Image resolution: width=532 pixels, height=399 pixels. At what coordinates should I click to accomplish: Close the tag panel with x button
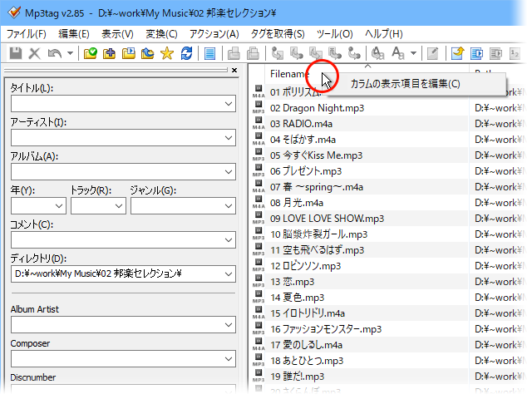234,71
